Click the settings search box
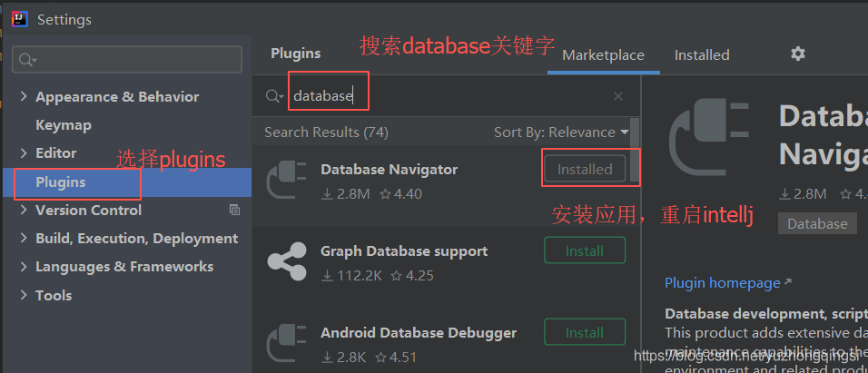This screenshot has height=373, width=868. (127, 60)
